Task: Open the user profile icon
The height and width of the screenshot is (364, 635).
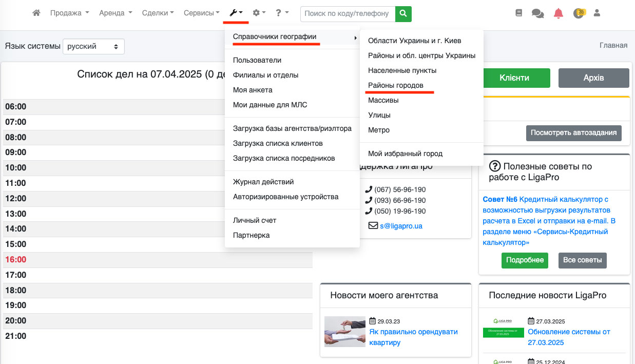Action: click(x=597, y=13)
